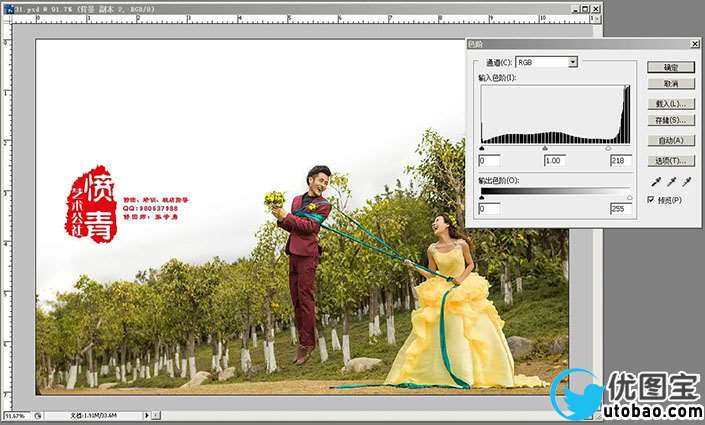Click the output shadow field showing 0
The height and width of the screenshot is (425, 705).
[489, 209]
